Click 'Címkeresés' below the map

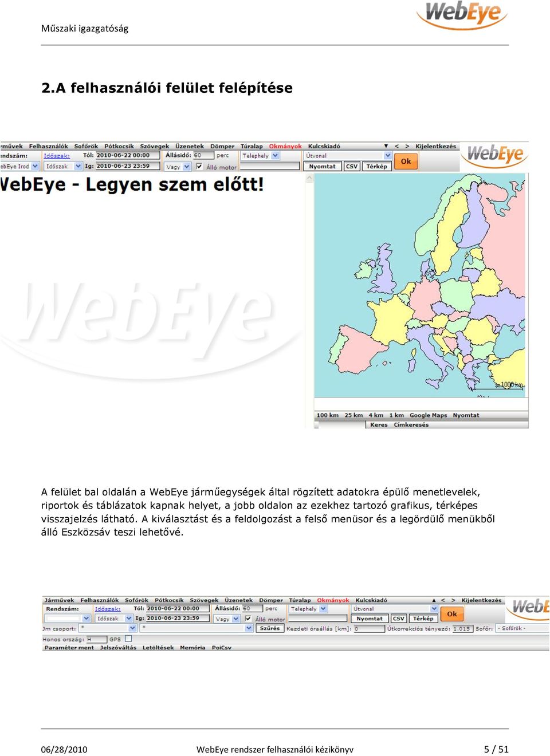[x=411, y=425]
